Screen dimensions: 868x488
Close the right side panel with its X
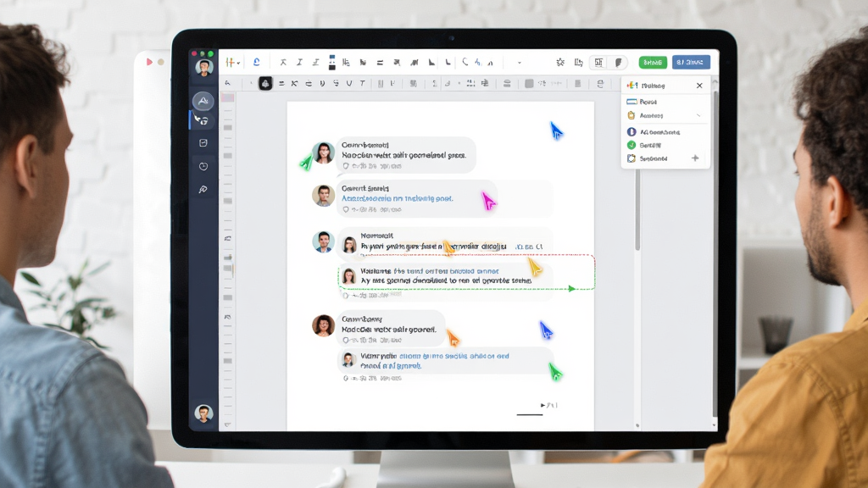pyautogui.click(x=699, y=86)
